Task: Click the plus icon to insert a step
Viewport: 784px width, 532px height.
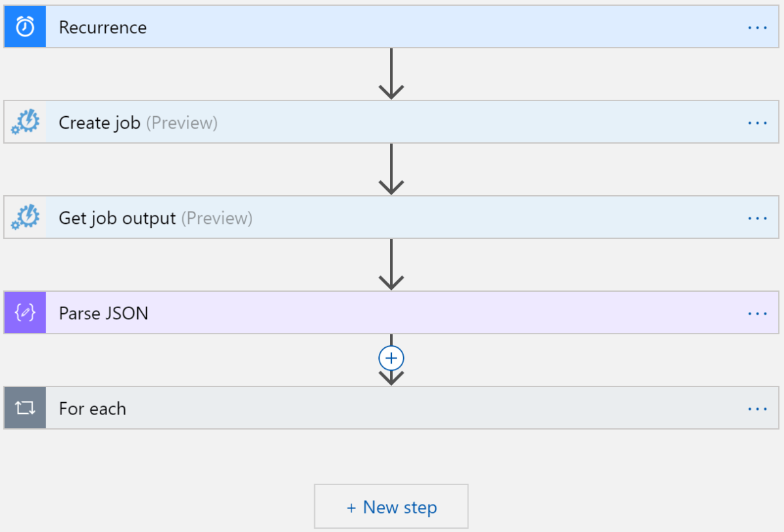Action: click(391, 358)
